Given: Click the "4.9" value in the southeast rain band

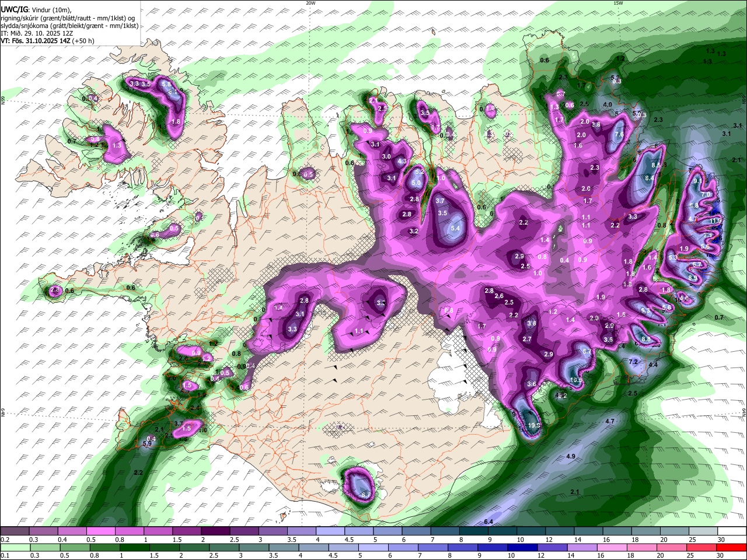Looking at the screenshot, I should [571, 456].
